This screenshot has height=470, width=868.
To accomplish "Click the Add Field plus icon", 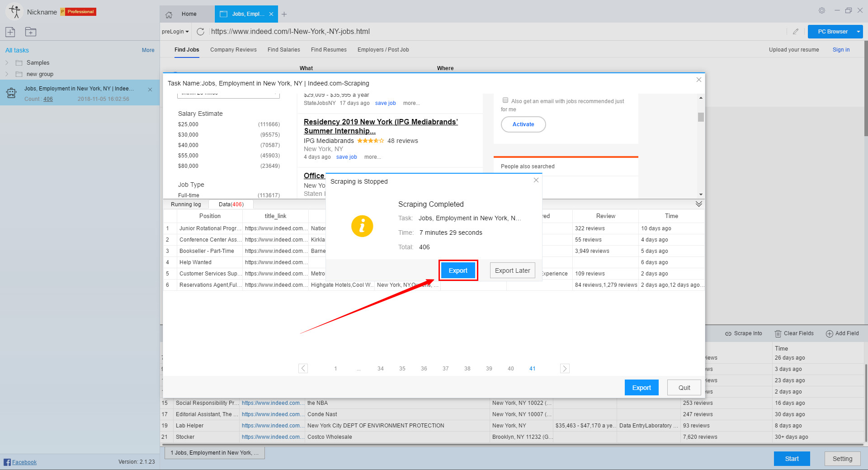I will 830,334.
